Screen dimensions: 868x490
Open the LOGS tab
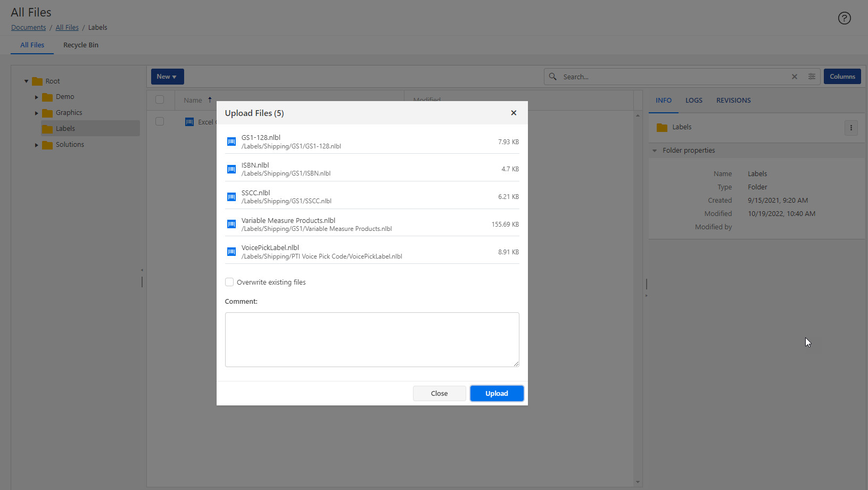(693, 101)
